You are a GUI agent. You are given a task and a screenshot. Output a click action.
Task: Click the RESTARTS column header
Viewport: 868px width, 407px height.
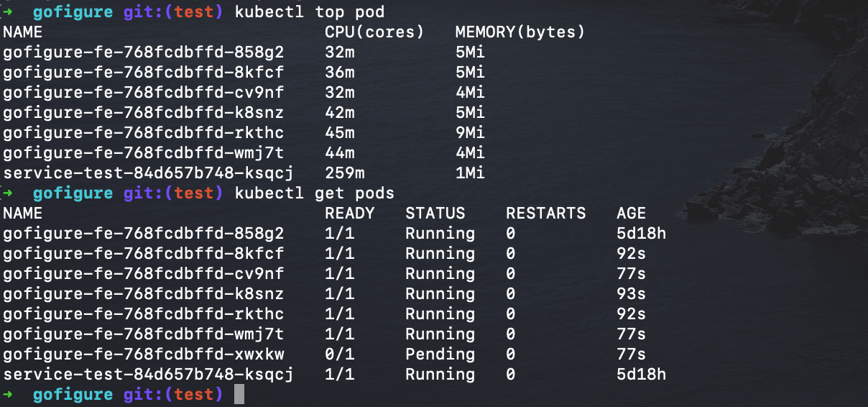click(546, 213)
